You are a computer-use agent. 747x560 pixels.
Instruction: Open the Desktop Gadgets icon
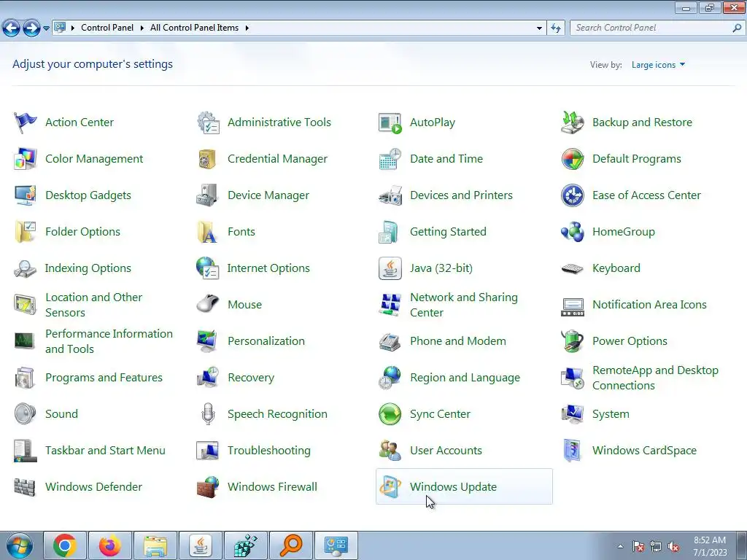coord(25,195)
